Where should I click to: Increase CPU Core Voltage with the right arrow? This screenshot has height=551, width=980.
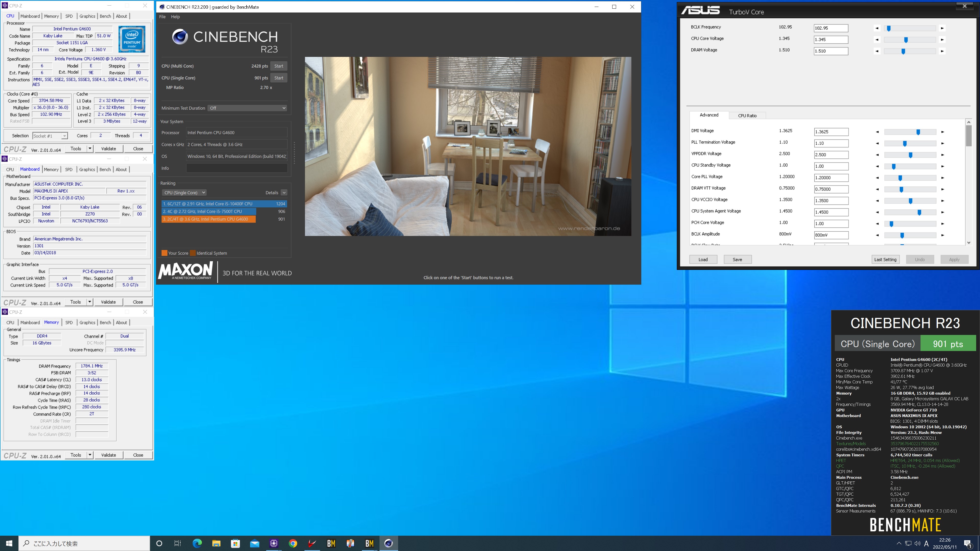pyautogui.click(x=942, y=40)
